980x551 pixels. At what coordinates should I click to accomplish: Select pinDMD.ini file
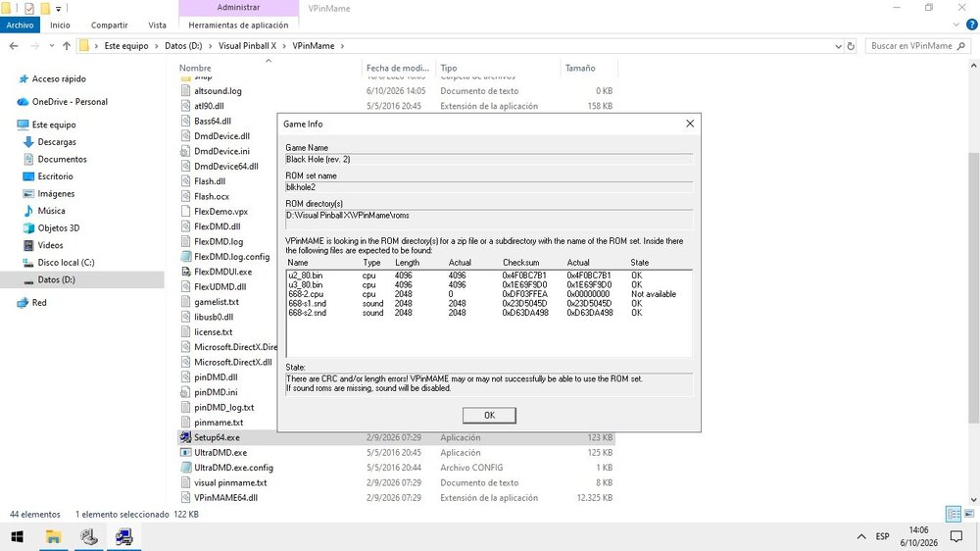(x=216, y=392)
